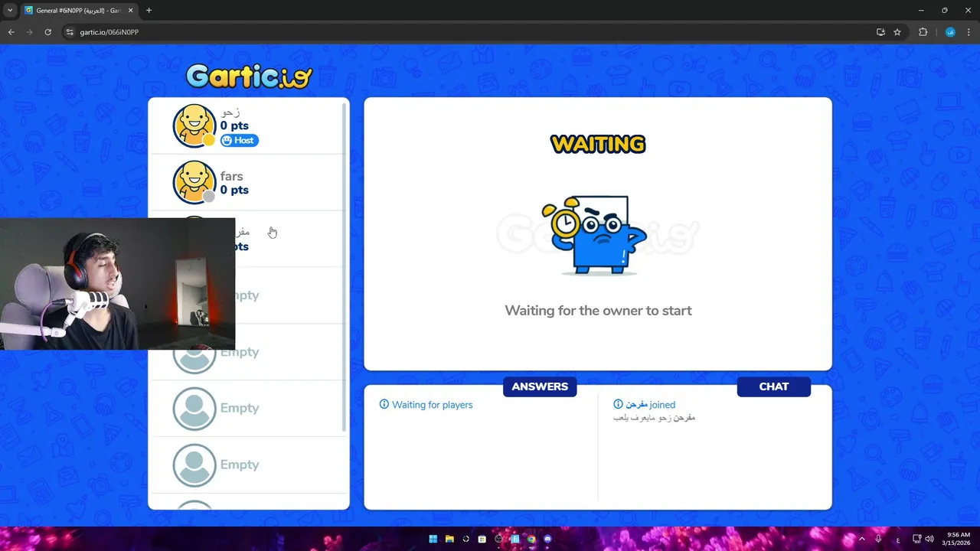Click the player list scrollbar
Viewport: 980px width, 551px height.
pos(344,266)
